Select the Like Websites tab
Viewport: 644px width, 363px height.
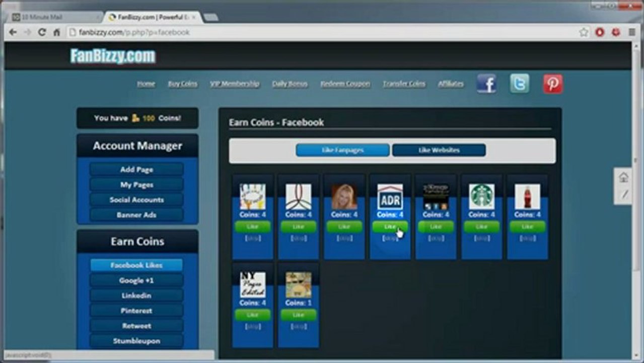pos(439,150)
